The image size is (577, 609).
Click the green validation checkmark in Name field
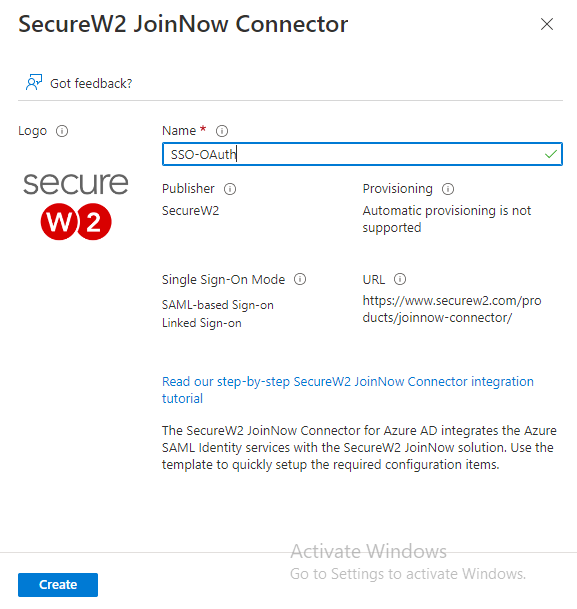click(551, 154)
